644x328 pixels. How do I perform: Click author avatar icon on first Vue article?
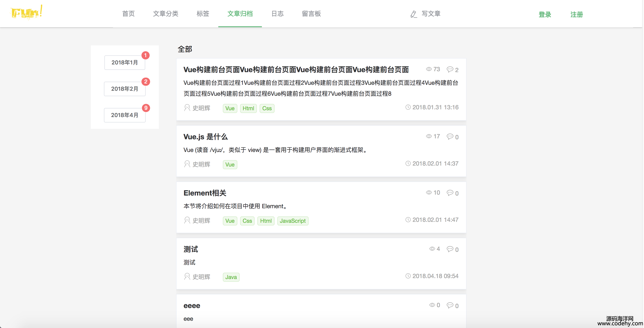[187, 108]
